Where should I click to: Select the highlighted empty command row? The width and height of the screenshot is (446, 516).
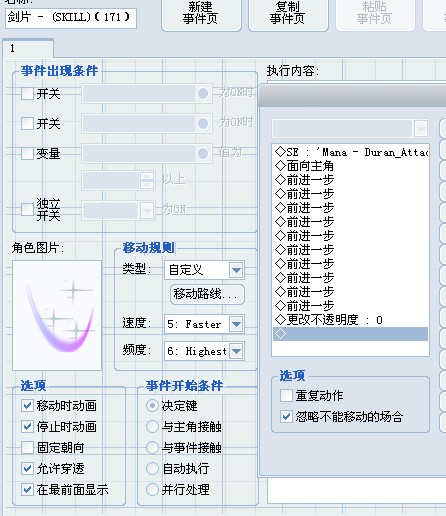(x=350, y=334)
